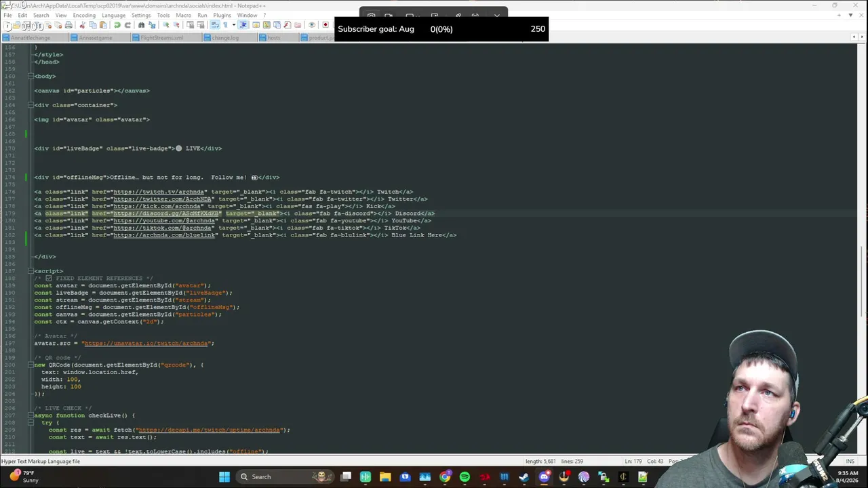This screenshot has width=868, height=488.
Task: Click the Print toolbar icon
Action: (68, 25)
